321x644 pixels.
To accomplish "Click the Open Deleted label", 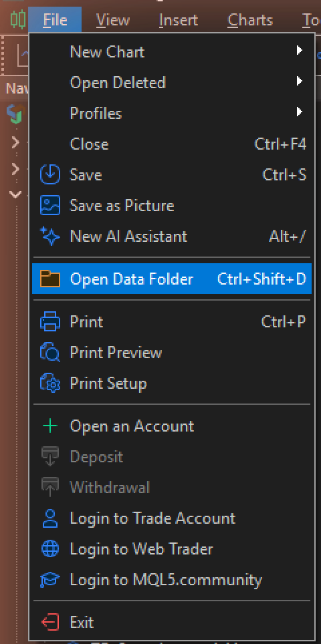I will 118,83.
